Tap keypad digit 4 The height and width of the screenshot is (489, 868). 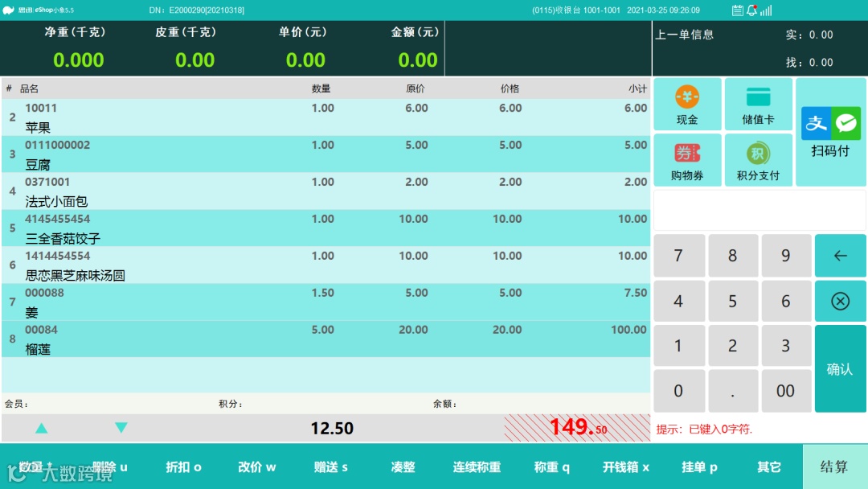[678, 301]
